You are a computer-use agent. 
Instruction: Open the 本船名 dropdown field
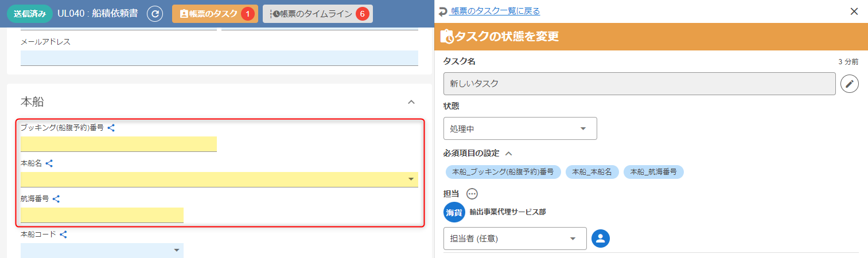(219, 179)
